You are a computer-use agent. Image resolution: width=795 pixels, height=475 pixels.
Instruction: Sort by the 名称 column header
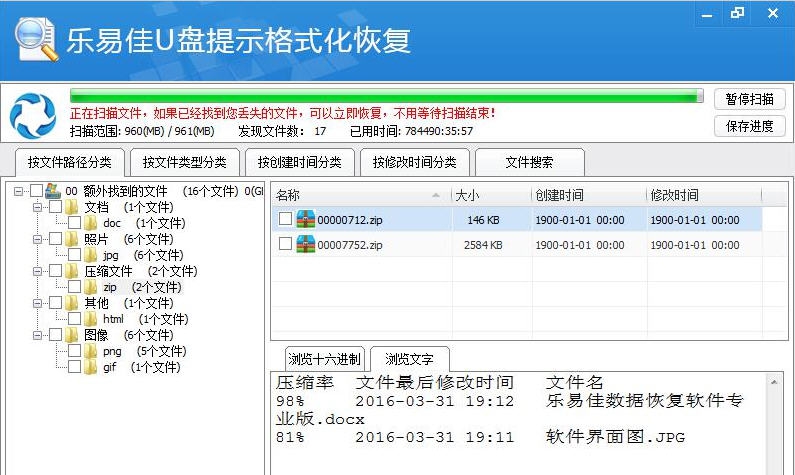point(362,195)
